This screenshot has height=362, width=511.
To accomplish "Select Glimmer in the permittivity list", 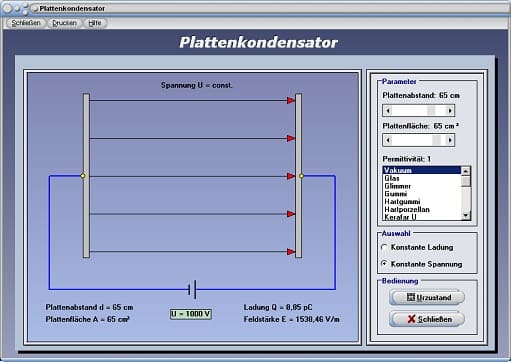I will coord(422,186).
